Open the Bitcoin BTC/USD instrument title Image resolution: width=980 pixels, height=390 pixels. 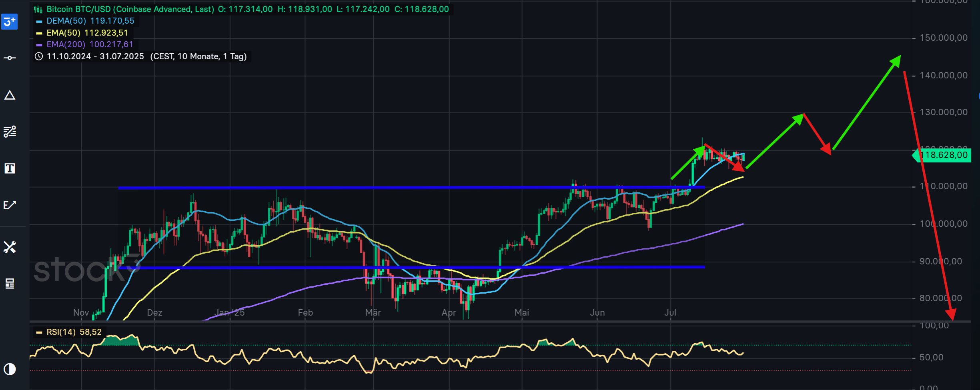130,9
